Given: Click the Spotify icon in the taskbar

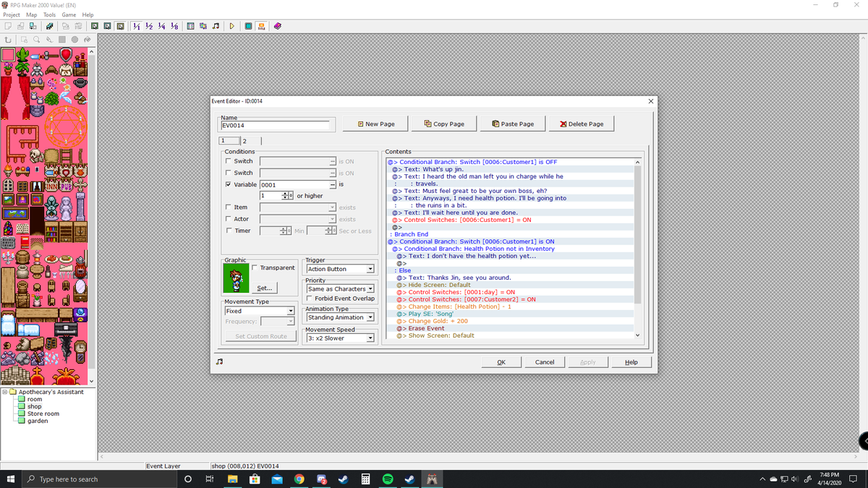Looking at the screenshot, I should click(x=387, y=479).
